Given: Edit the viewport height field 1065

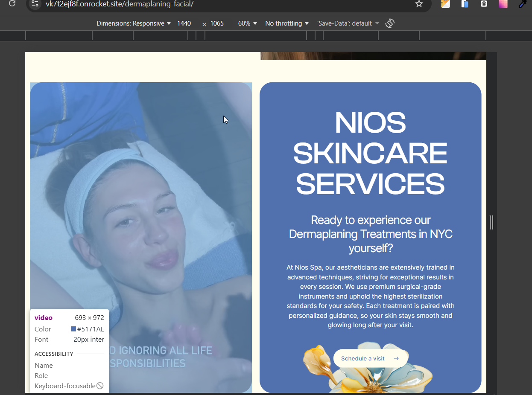Looking at the screenshot, I should click(217, 23).
